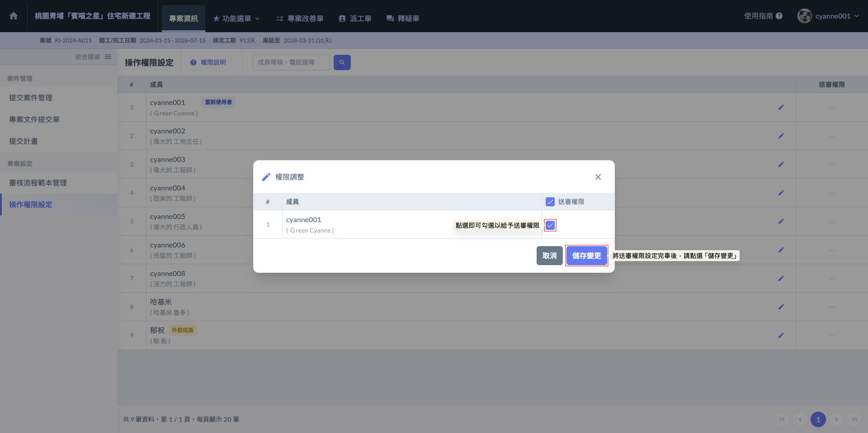Go to the home page icon

pyautogui.click(x=14, y=16)
